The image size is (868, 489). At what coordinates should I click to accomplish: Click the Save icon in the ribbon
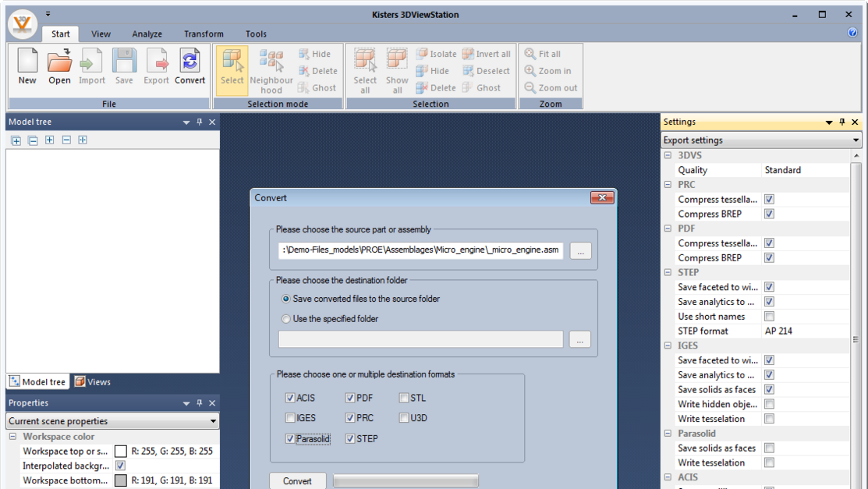pyautogui.click(x=124, y=66)
